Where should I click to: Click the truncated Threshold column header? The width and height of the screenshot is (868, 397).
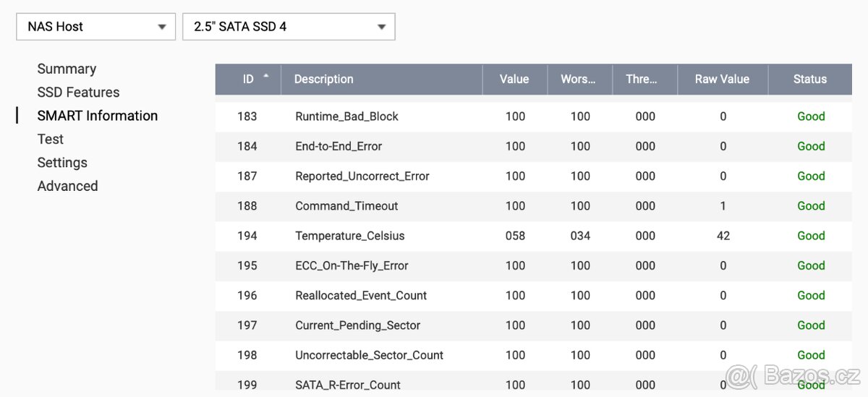(x=642, y=80)
